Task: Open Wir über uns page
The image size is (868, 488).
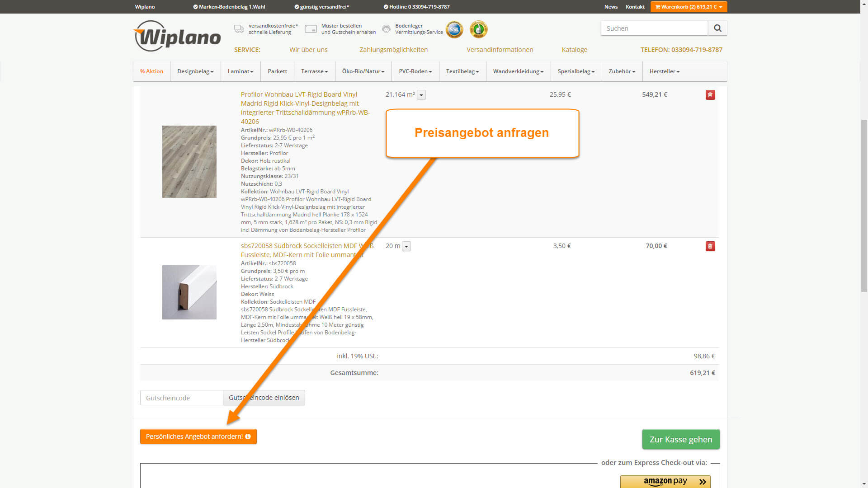Action: (x=308, y=50)
